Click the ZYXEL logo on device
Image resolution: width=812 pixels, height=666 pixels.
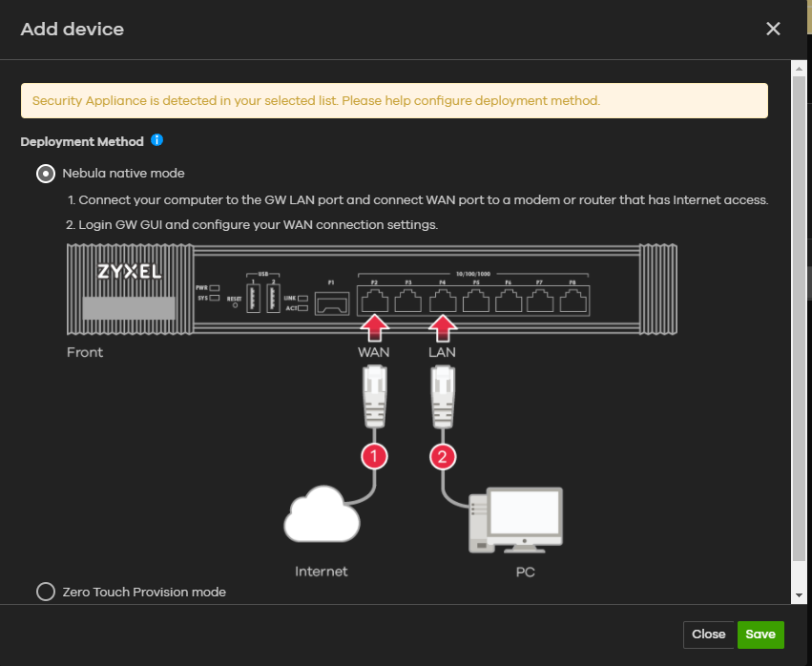click(x=130, y=272)
